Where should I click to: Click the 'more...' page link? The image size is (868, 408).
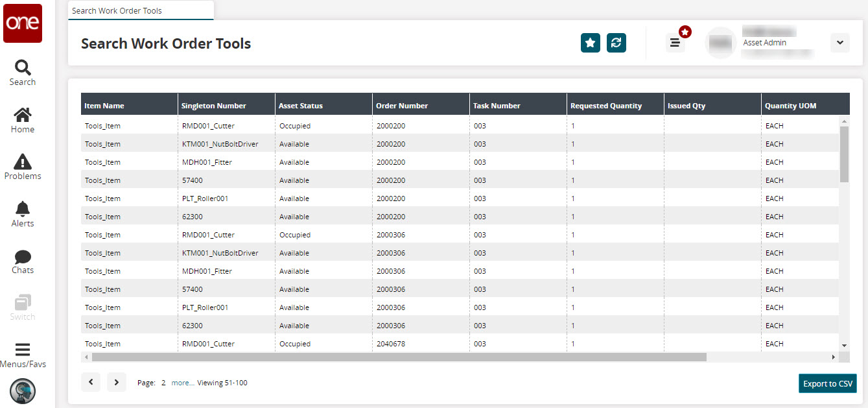point(183,383)
